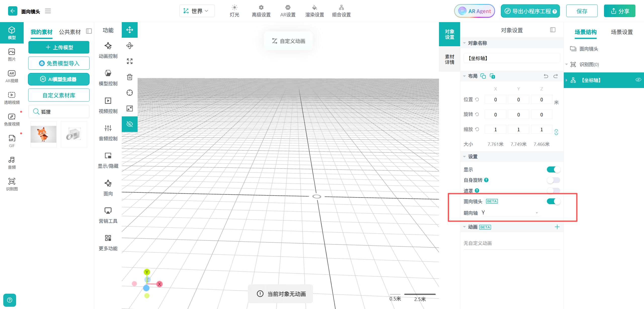Switch to 公共素材 tab
The image size is (644, 309).
click(70, 32)
